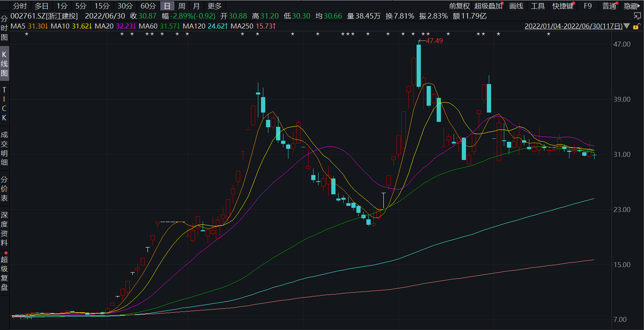Switch to 1分 one-minute chart
The image size is (644, 330).
pyautogui.click(x=62, y=6)
